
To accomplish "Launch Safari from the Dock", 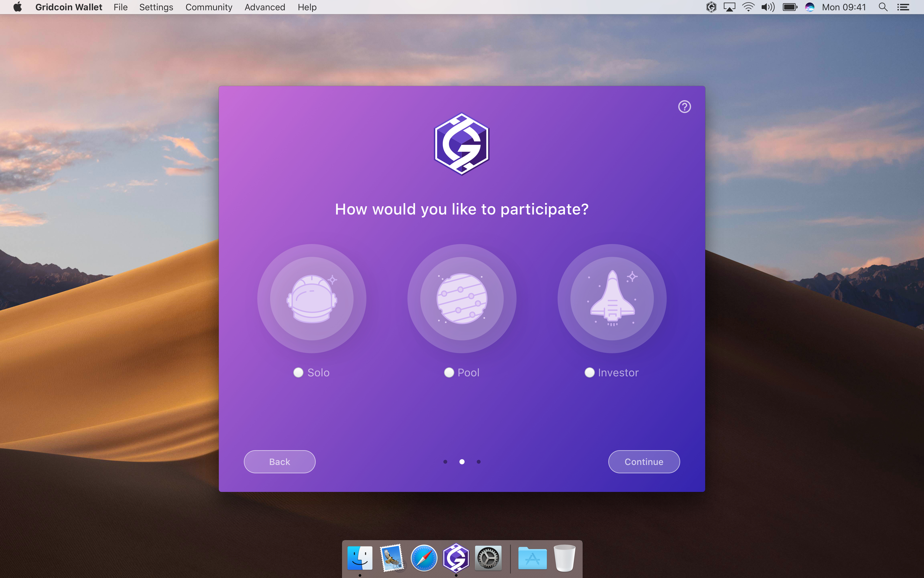I will click(424, 558).
